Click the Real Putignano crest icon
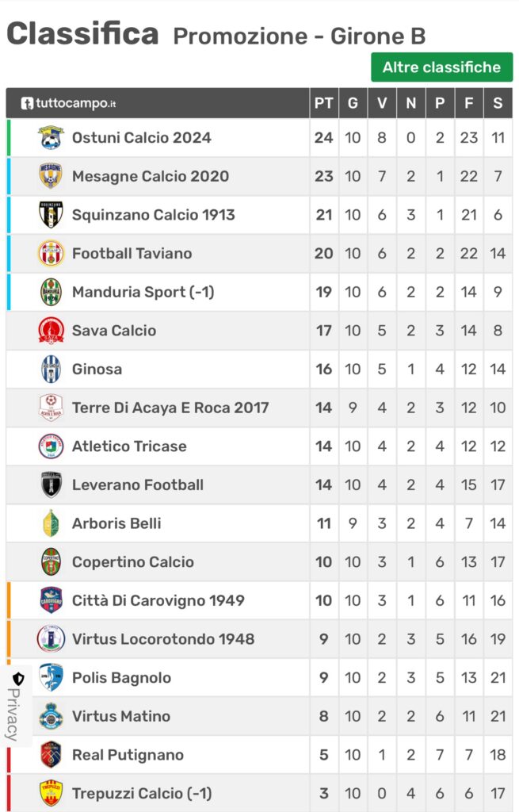The image size is (519, 812). click(x=51, y=754)
